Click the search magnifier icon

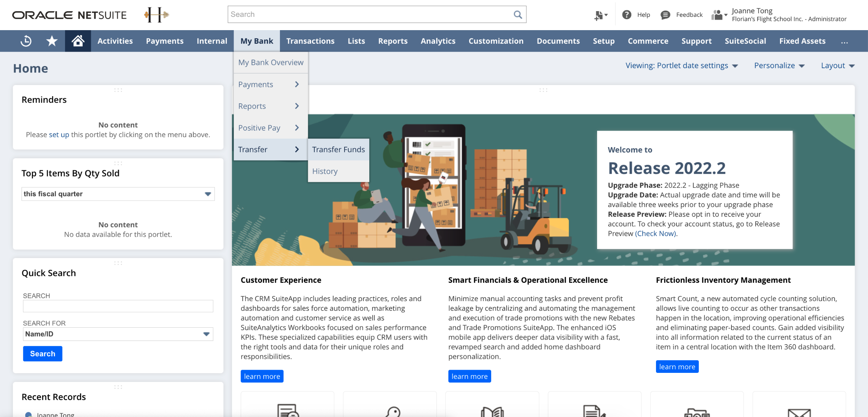click(x=518, y=14)
